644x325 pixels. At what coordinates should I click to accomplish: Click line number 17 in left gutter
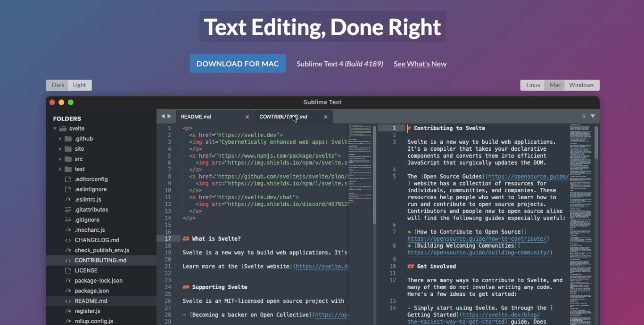click(x=168, y=239)
